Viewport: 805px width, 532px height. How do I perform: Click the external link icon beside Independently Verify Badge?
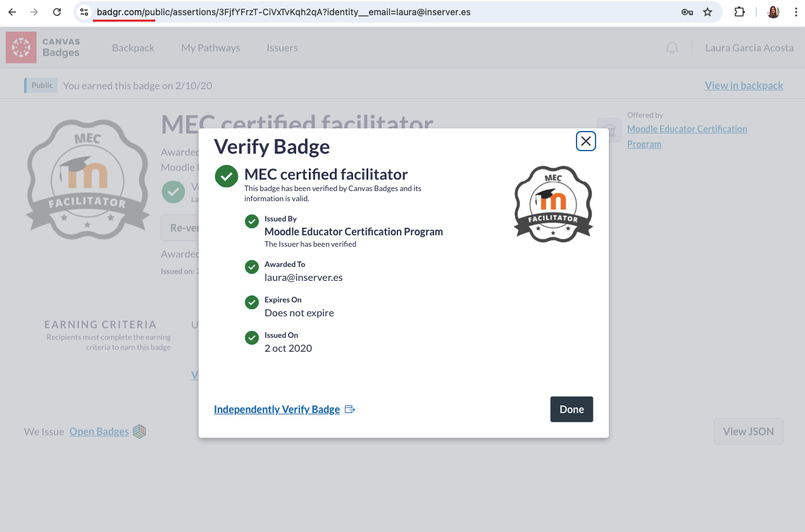point(350,410)
